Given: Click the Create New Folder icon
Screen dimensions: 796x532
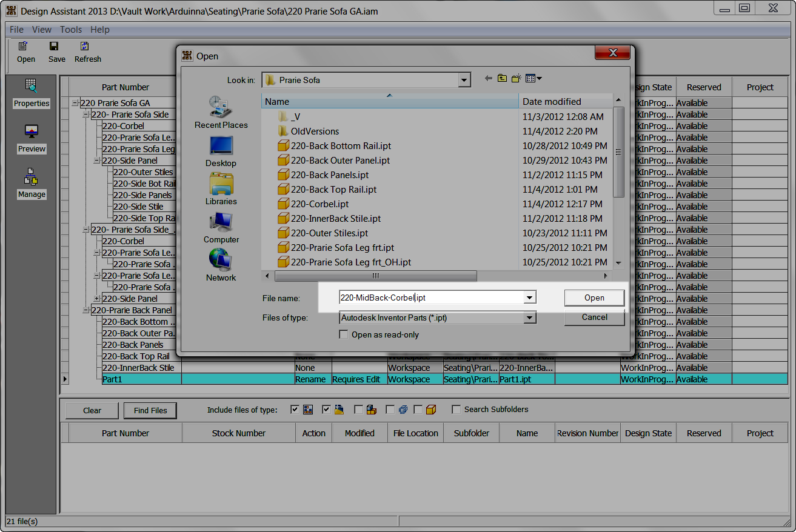Looking at the screenshot, I should click(516, 78).
